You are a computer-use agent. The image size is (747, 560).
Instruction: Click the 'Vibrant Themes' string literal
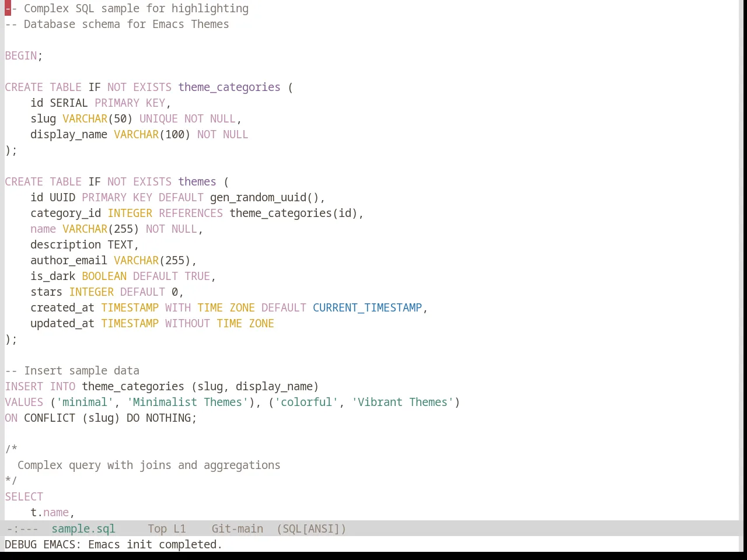point(403,402)
